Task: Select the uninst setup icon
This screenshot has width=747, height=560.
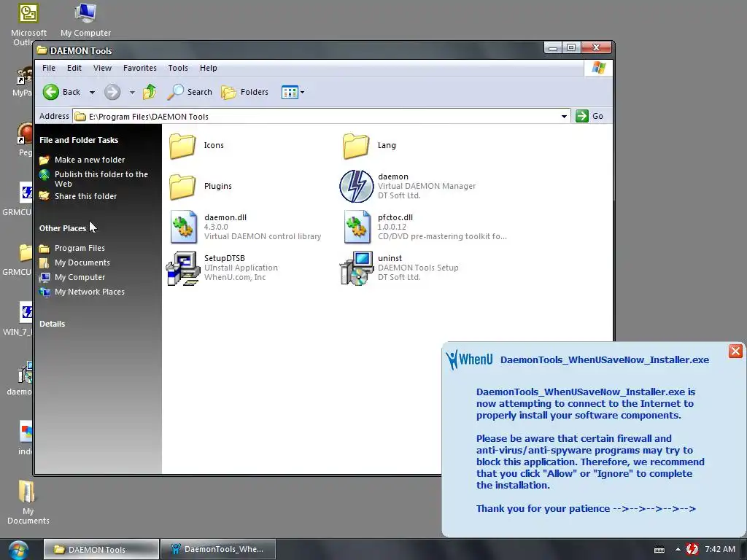Action: click(x=356, y=268)
